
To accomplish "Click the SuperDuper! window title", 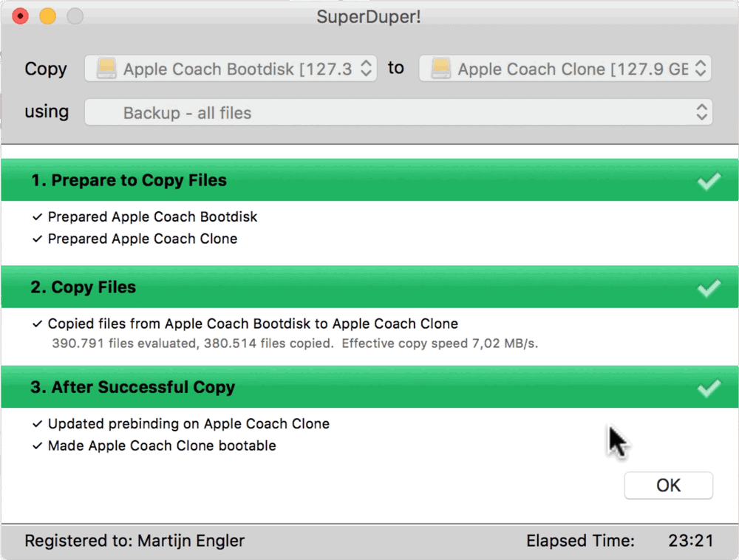I will (x=369, y=16).
